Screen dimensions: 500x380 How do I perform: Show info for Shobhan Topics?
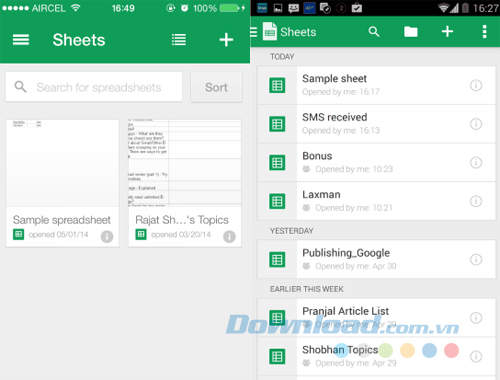coord(476,356)
